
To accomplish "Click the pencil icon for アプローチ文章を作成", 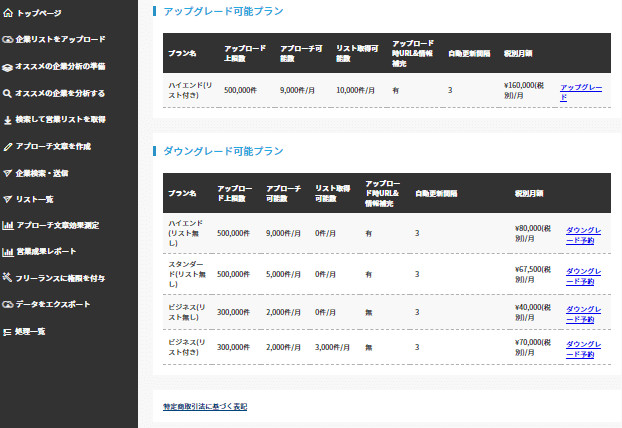I will pos(8,147).
